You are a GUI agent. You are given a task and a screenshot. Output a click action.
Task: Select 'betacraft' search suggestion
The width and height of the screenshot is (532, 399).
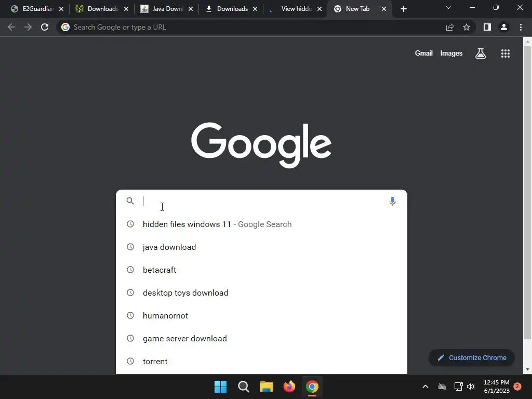(x=261, y=270)
